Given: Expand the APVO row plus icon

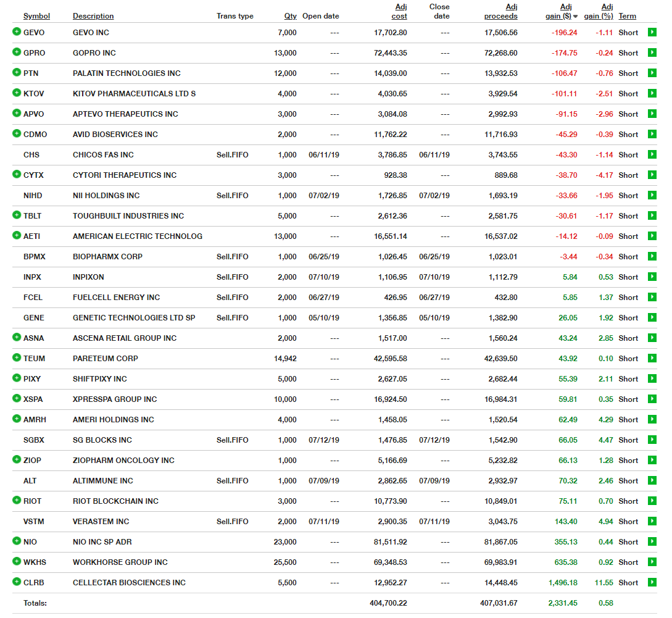Looking at the screenshot, I should tap(17, 113).
